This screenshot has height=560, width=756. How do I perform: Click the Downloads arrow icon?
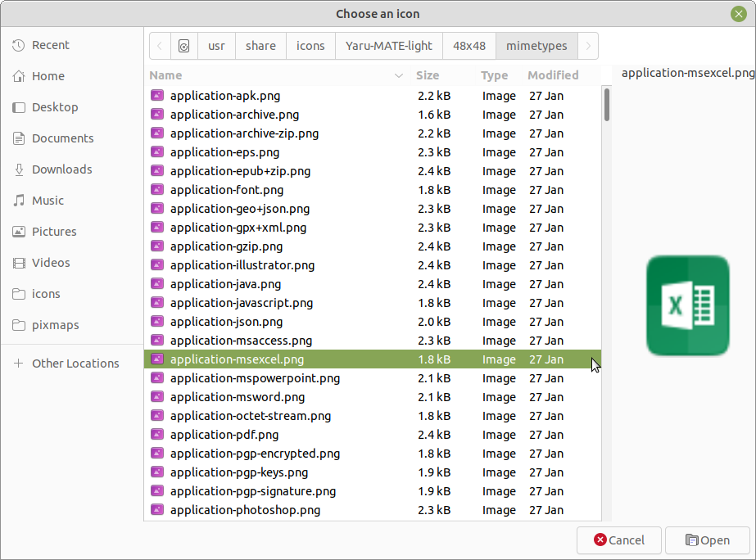pos(18,169)
